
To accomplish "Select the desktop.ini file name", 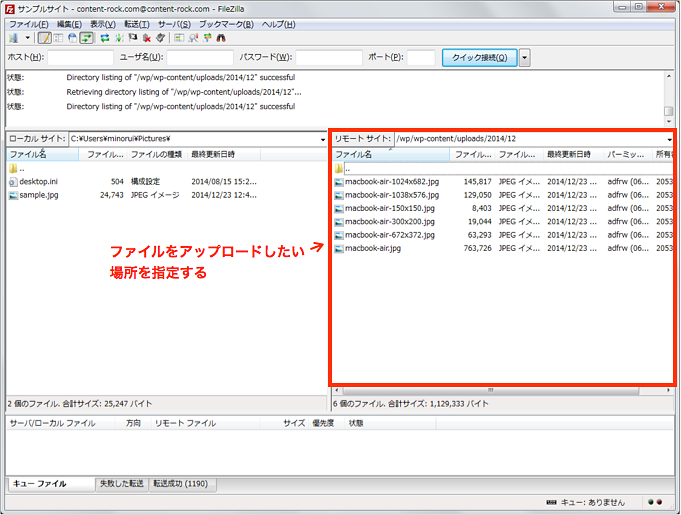I will pos(38,182).
